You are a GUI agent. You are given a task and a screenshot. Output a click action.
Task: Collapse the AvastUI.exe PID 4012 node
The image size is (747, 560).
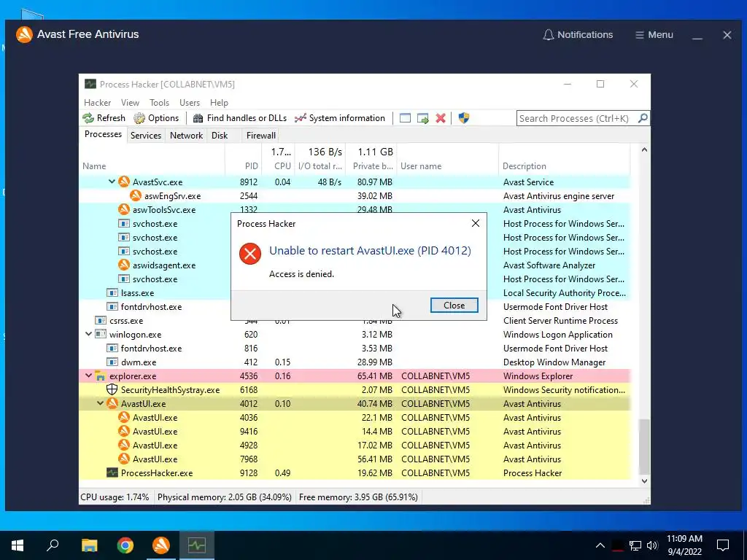point(100,403)
